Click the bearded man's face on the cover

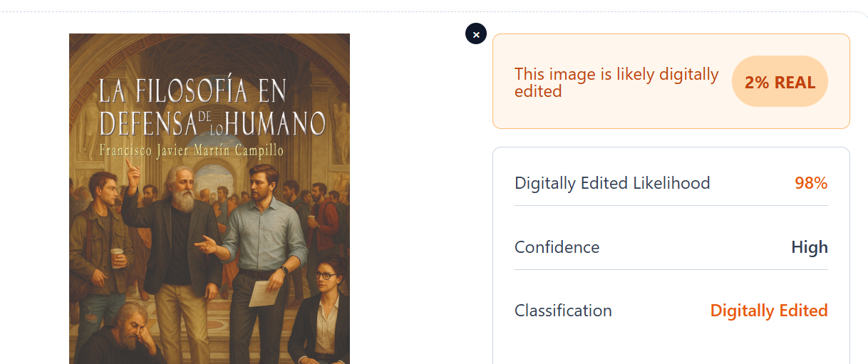point(182,187)
